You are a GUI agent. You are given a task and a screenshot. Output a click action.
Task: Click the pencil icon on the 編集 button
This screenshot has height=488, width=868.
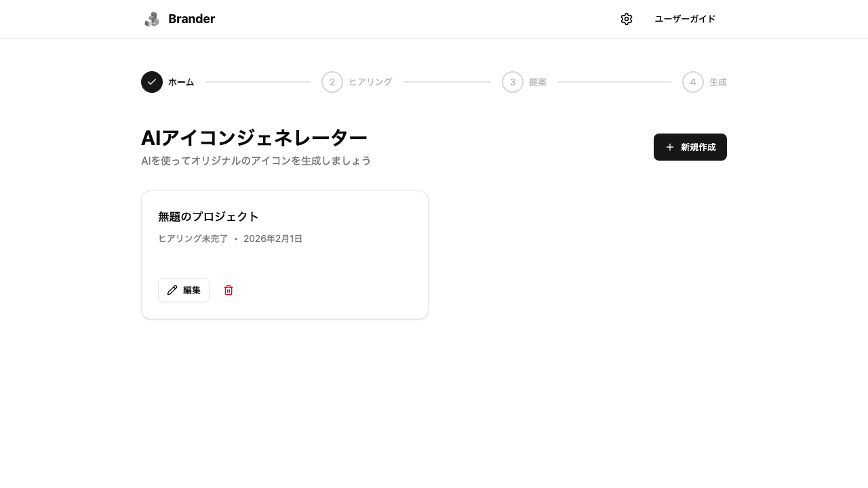click(x=174, y=290)
